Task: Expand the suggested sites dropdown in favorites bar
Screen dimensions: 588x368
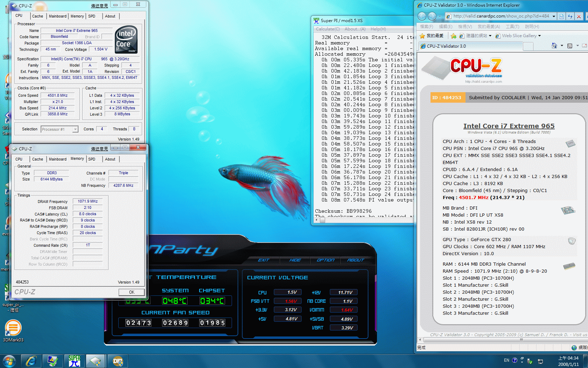Action: coord(490,36)
